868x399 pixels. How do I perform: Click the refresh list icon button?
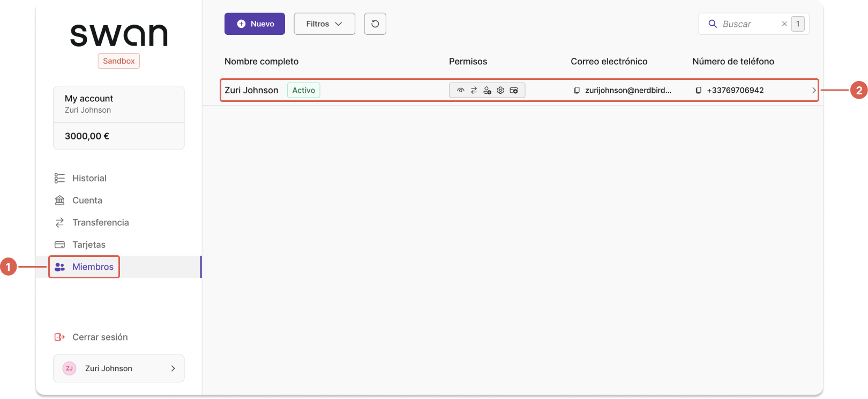point(375,24)
